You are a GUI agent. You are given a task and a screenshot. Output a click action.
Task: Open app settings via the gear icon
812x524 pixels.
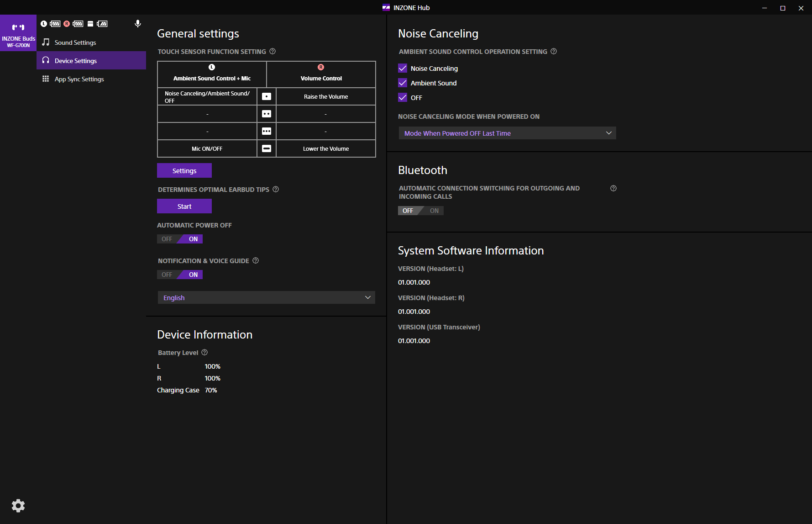[x=18, y=506]
